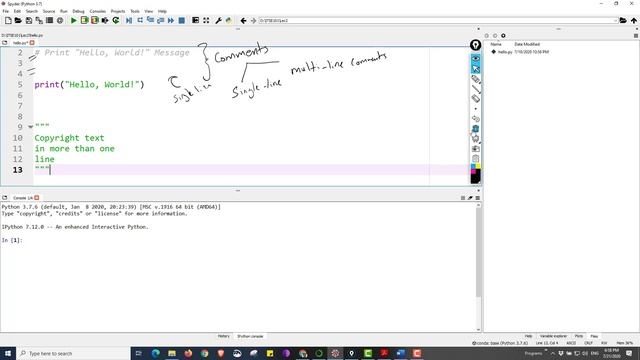Maximize current pane icon in toolbar
The image size is (640, 360).
click(x=196, y=20)
